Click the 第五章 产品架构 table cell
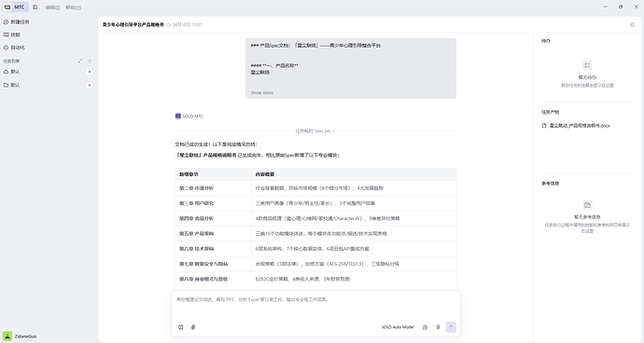The image size is (644, 343). point(213,234)
